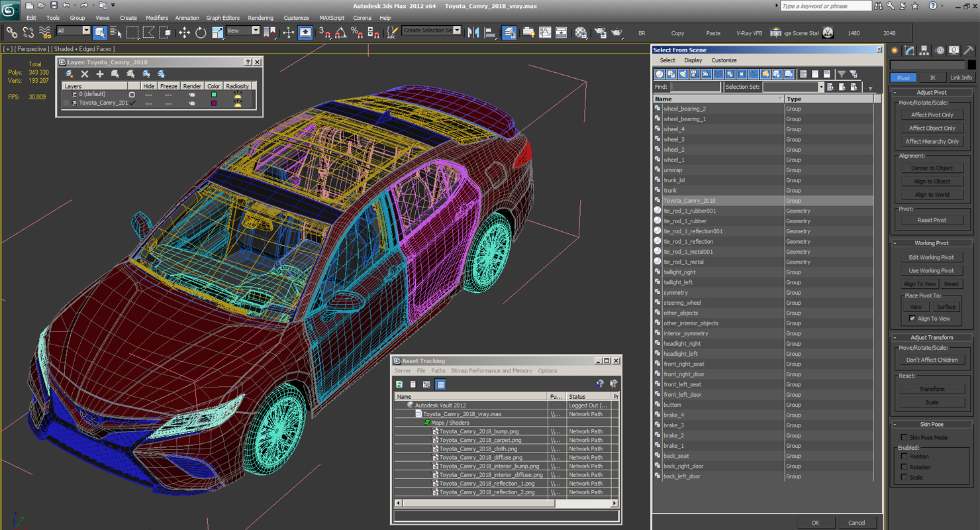Open the Rendering menu
Image resolution: width=980 pixels, height=530 pixels.
(260, 18)
